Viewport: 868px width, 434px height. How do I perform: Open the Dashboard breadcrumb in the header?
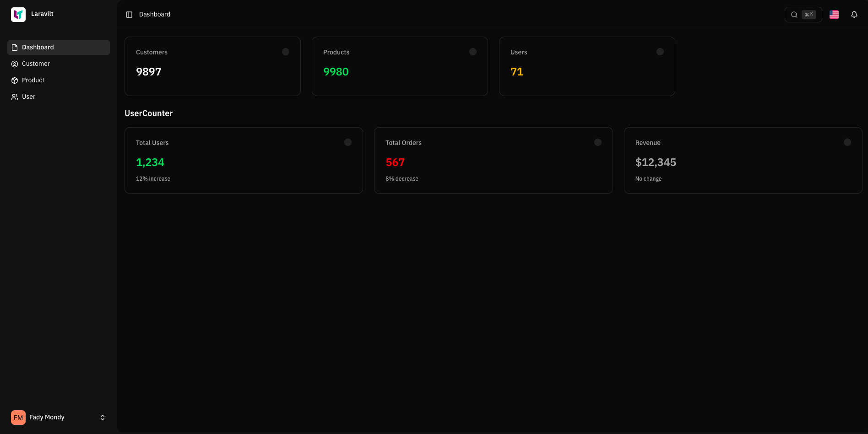[154, 14]
